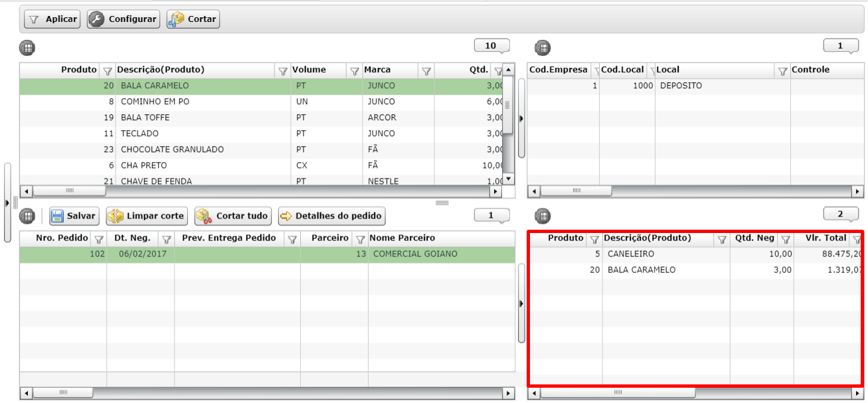Image resolution: width=868 pixels, height=403 pixels.
Task: Click the Cortar button in top toolbar
Action: [193, 19]
